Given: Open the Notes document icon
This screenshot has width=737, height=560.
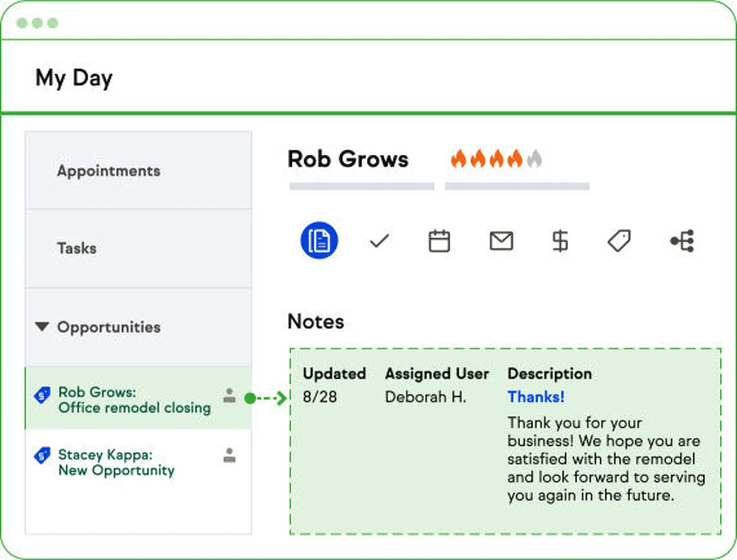Looking at the screenshot, I should pos(319,241).
